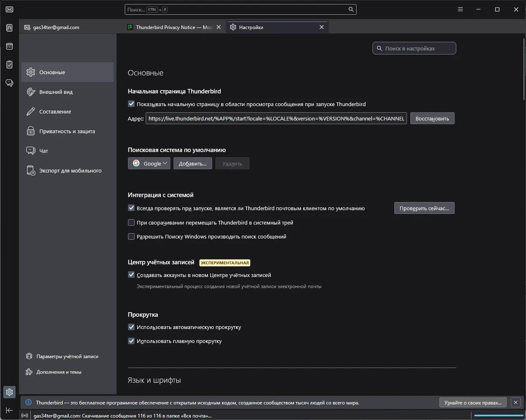Open the Chat space icon in spaces toolbar
This screenshot has height=420, width=526.
click(9, 83)
